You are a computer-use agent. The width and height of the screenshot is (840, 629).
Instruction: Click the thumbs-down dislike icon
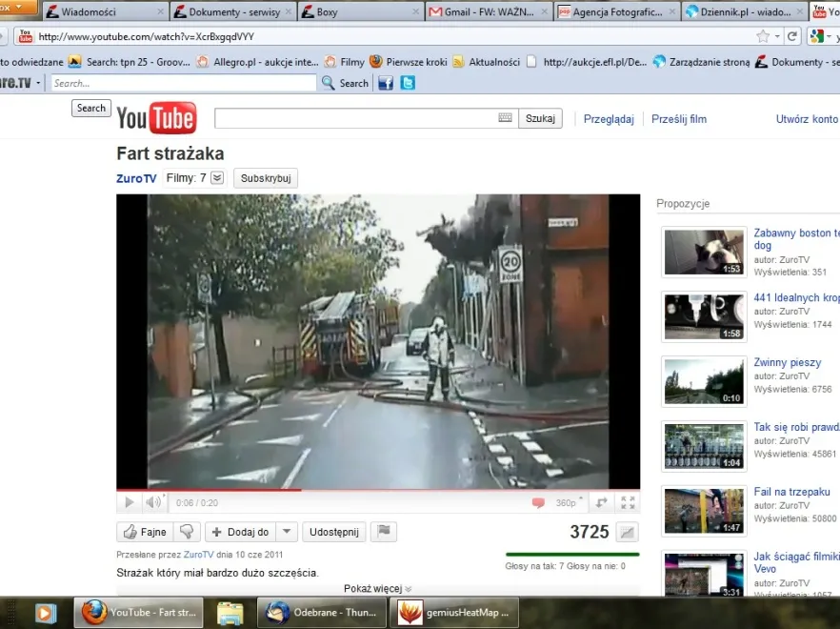[x=187, y=532]
